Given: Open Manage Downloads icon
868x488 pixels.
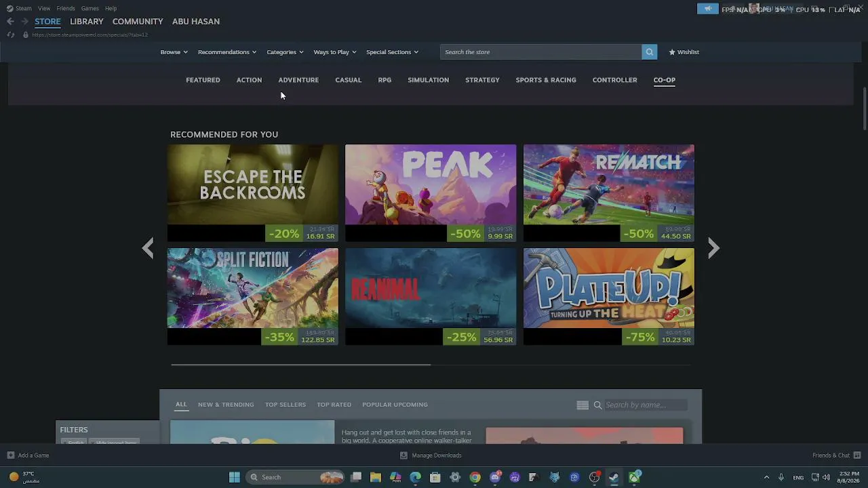Looking at the screenshot, I should tap(403, 455).
